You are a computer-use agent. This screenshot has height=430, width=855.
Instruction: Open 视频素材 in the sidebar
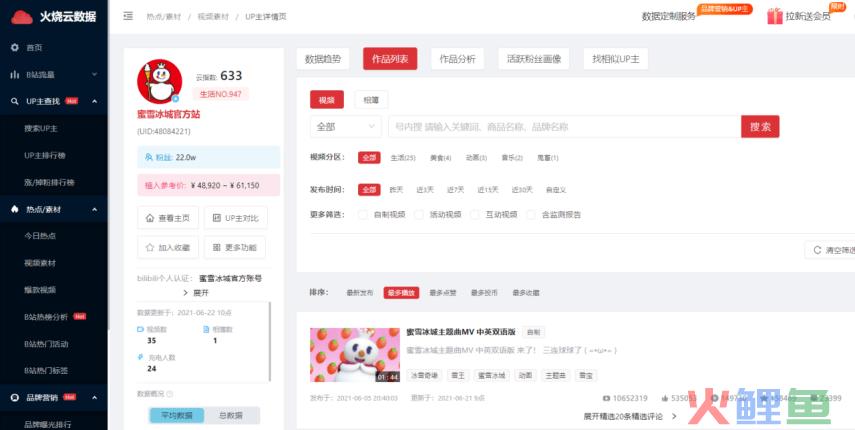click(40, 263)
